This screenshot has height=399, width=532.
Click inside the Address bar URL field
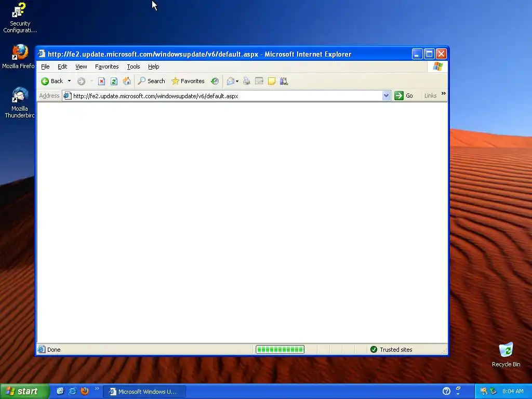[227, 96]
